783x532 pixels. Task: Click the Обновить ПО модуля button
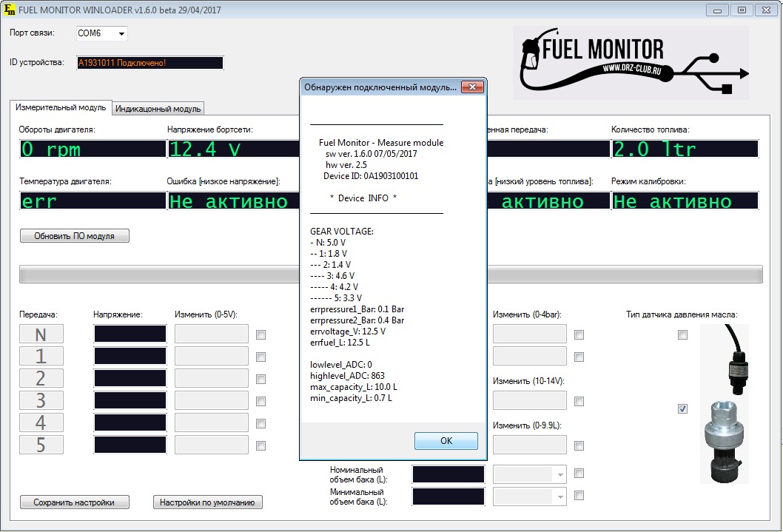tap(75, 236)
